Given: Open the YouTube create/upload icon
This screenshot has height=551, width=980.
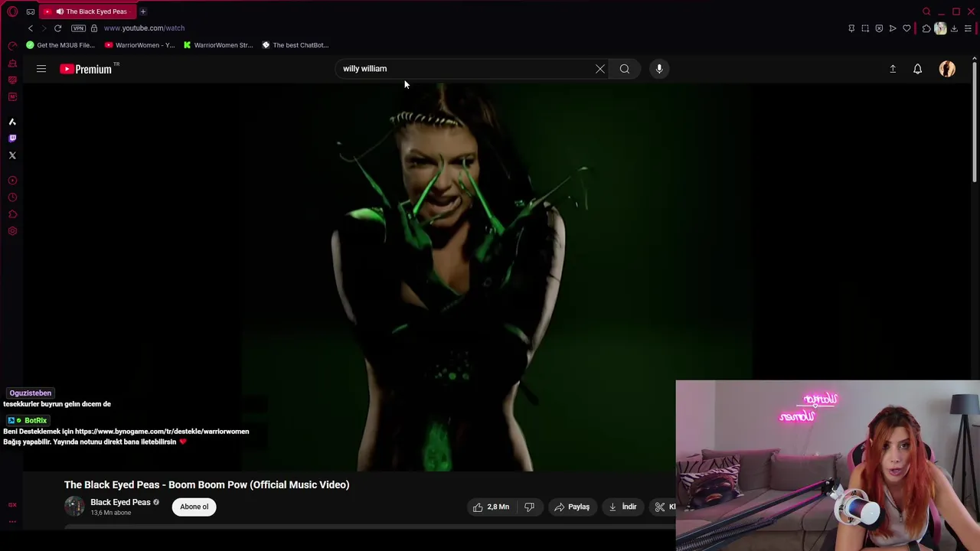Looking at the screenshot, I should 893,69.
